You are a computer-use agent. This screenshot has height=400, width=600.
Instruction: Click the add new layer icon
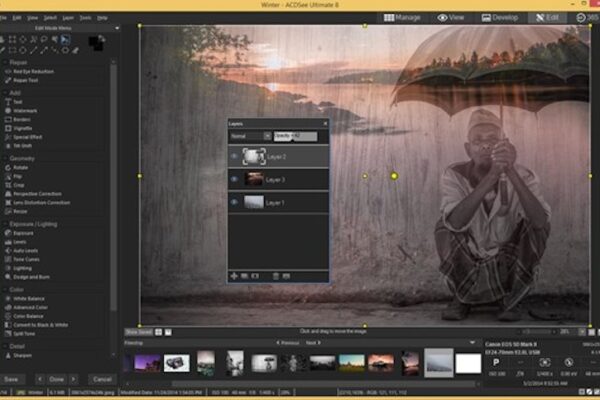[x=234, y=274]
